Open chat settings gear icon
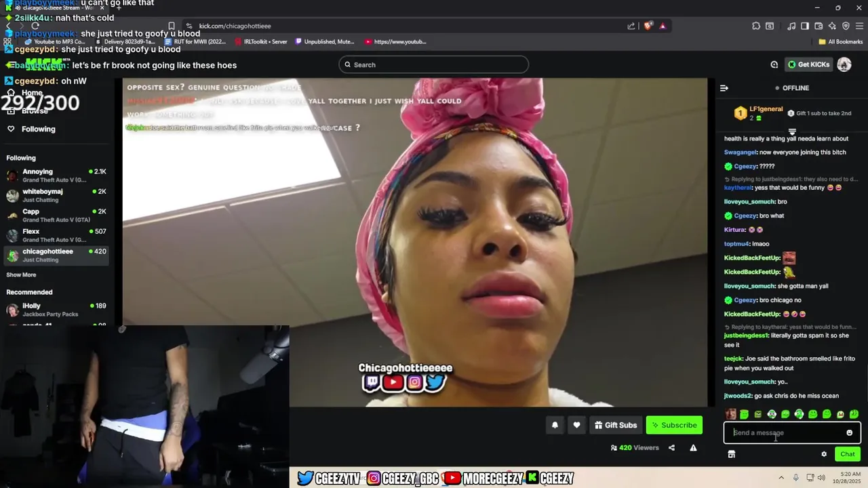The image size is (868, 488). [x=824, y=454]
